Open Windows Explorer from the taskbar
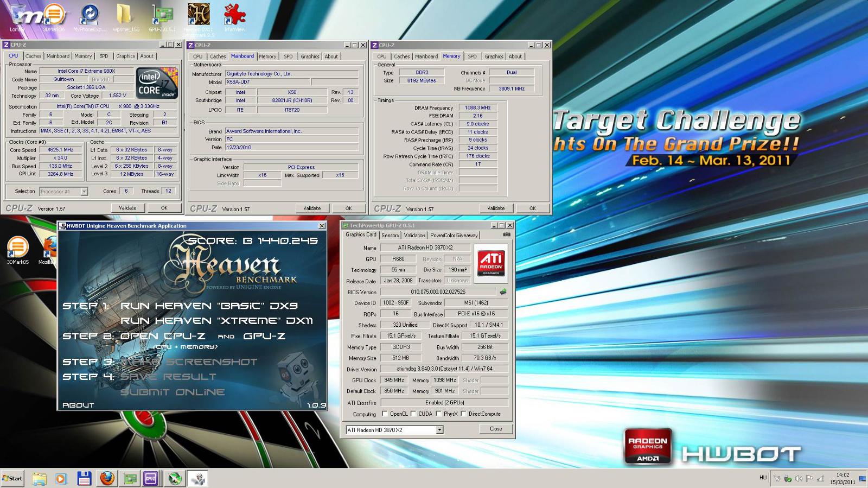The image size is (868, 488). 39,479
